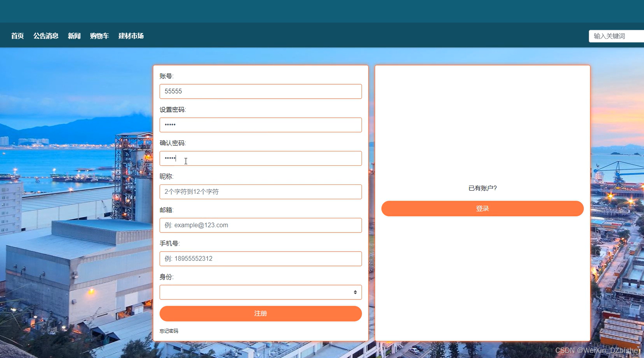644x358 pixels.
Task: Click the 邮箱: label text
Action: [167, 210]
